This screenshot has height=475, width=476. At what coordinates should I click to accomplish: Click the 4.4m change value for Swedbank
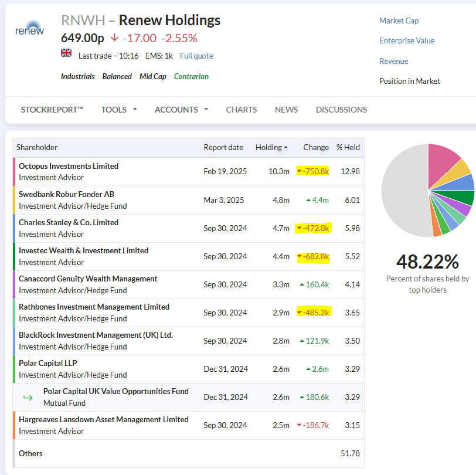coord(318,200)
